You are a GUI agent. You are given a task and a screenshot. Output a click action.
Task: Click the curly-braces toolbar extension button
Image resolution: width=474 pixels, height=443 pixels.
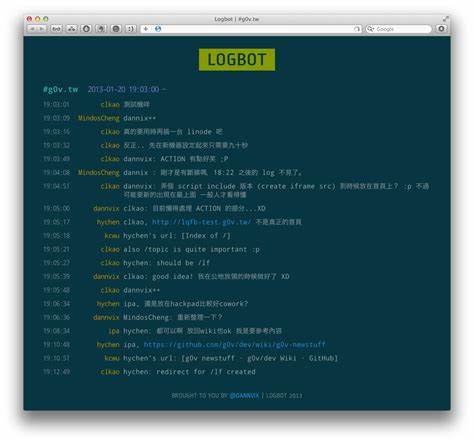131,29
